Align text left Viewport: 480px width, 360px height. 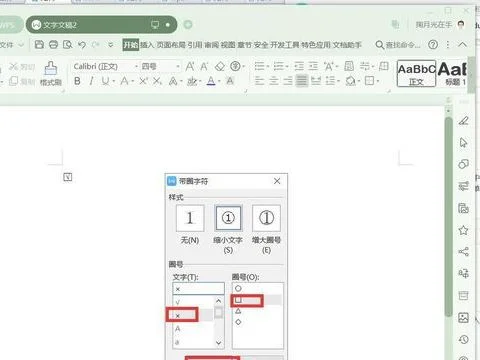click(259, 81)
